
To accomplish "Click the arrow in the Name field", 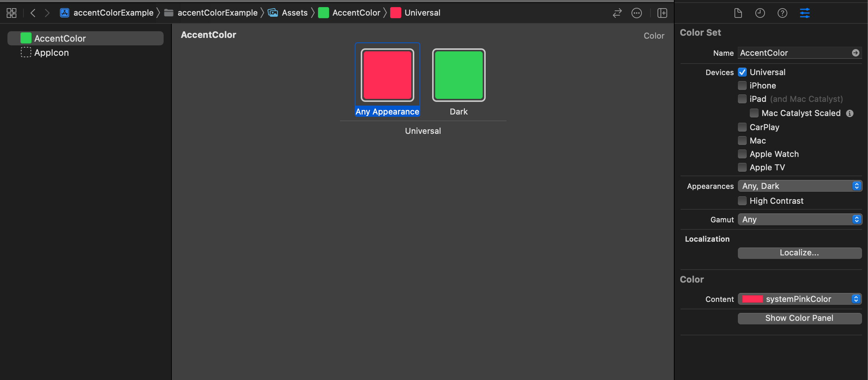I will (856, 53).
